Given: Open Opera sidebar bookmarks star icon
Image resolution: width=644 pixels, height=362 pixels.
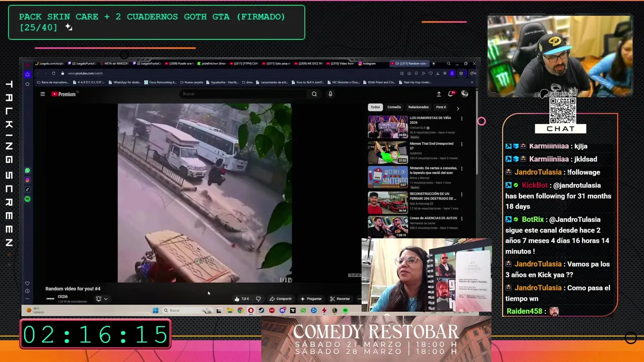Looking at the screenshot, I should coord(27,84).
